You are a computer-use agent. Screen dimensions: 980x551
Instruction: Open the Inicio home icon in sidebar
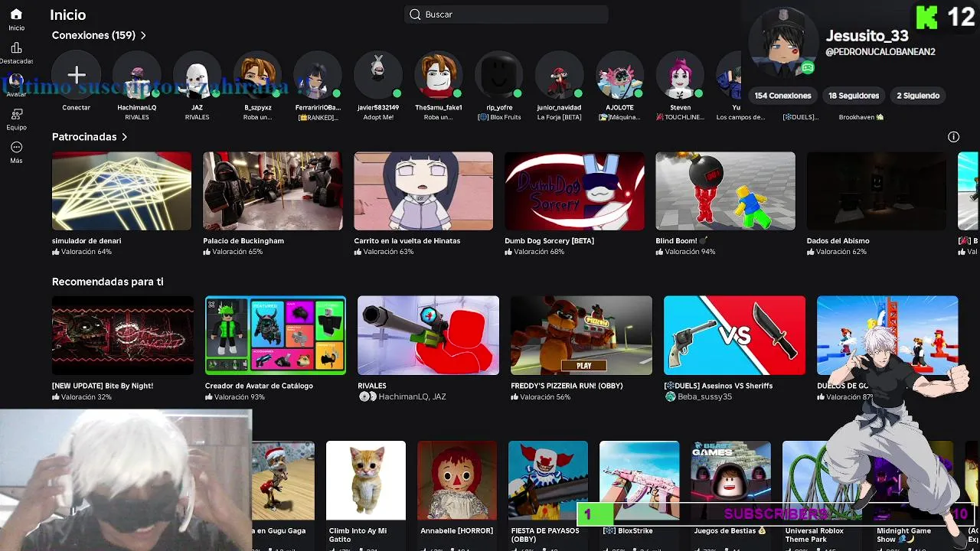pyautogui.click(x=16, y=14)
